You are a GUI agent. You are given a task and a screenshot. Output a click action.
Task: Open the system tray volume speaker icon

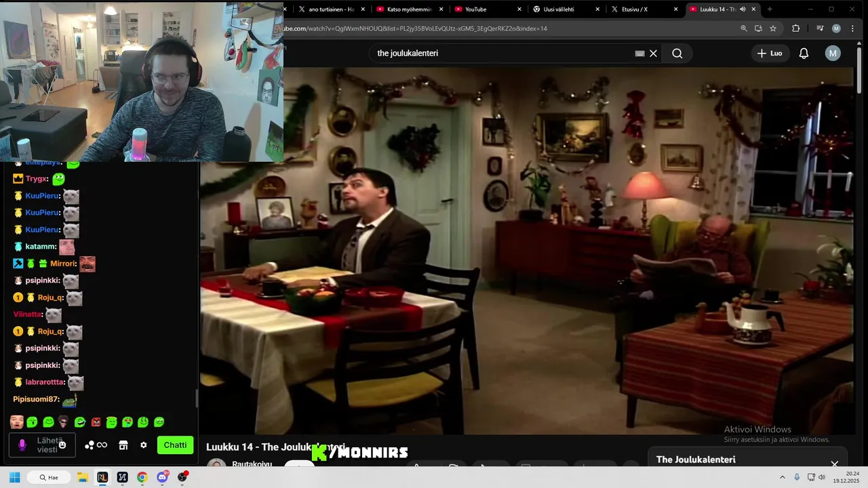click(822, 477)
